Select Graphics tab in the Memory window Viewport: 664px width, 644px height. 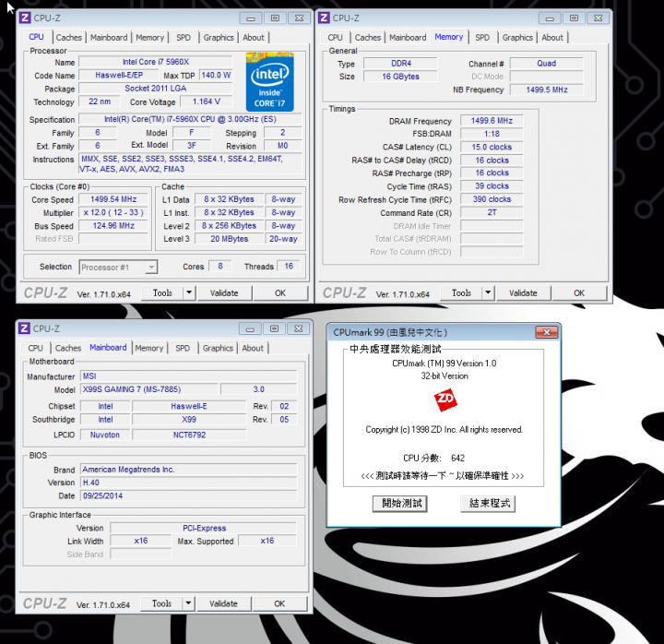(517, 38)
